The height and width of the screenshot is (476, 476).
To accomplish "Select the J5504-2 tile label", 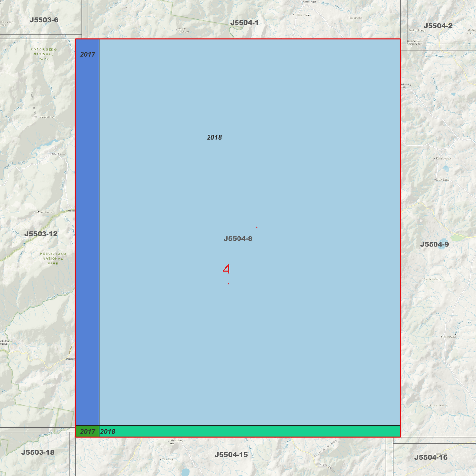I will [438, 26].
